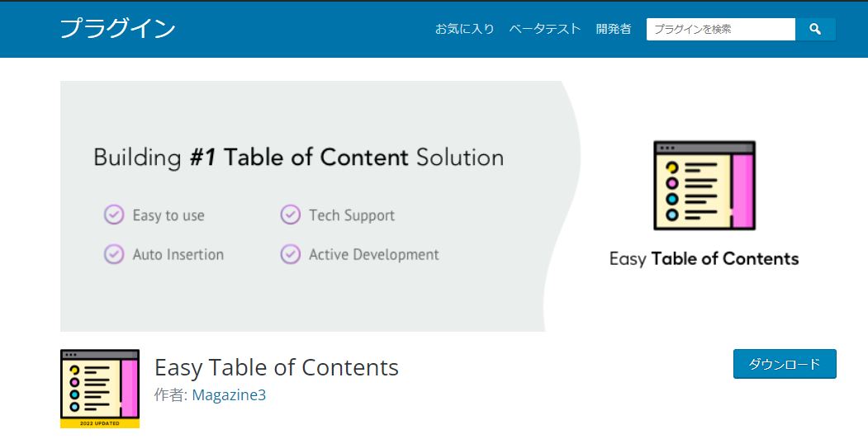Open the お気に入り menu link
The image size is (868, 439).
click(x=464, y=30)
